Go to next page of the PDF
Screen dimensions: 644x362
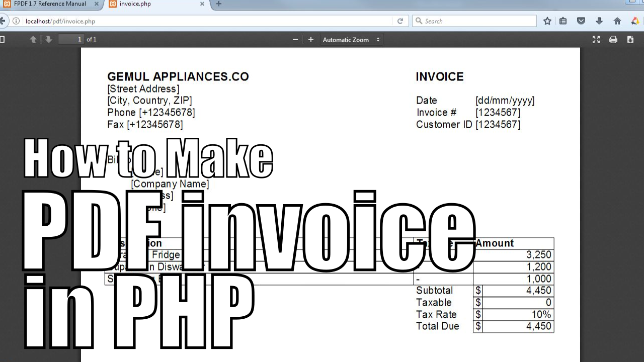pos(48,39)
